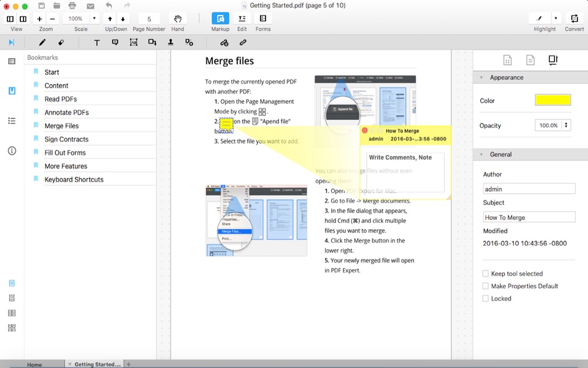
Task: Go to Keyboard Shortcuts bookmark
Action: point(74,180)
